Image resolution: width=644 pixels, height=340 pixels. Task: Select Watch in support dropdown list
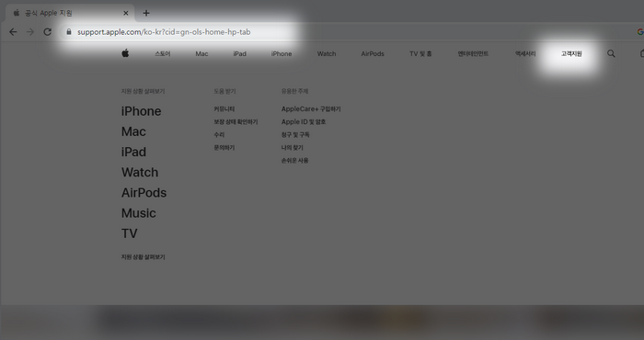tap(140, 172)
